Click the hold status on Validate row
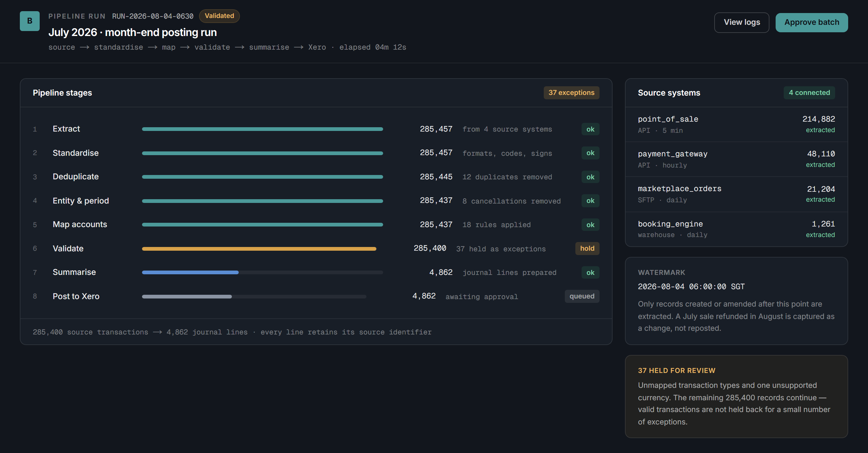This screenshot has width=868, height=453. tap(587, 249)
